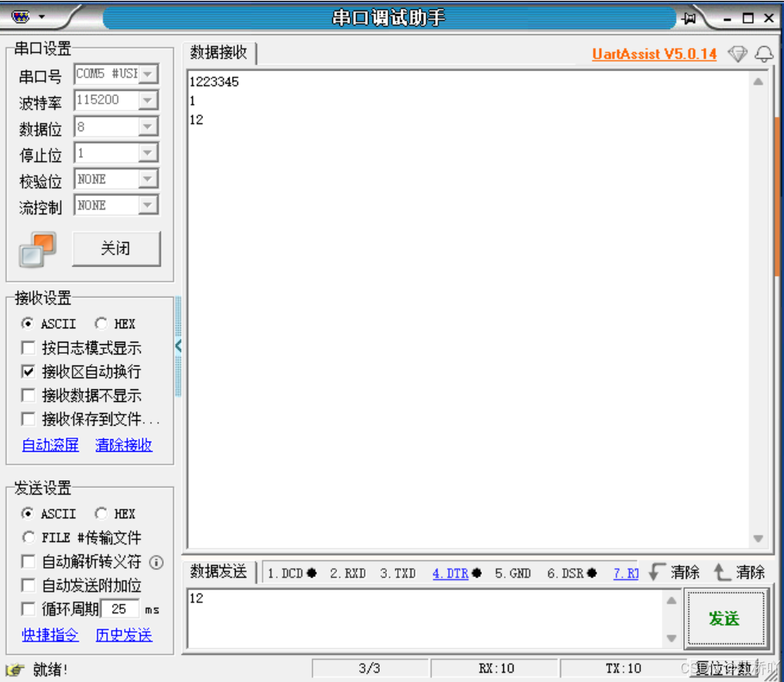Click send box scrollbar down arrow
Viewport: 784px width, 682px height.
click(672, 638)
